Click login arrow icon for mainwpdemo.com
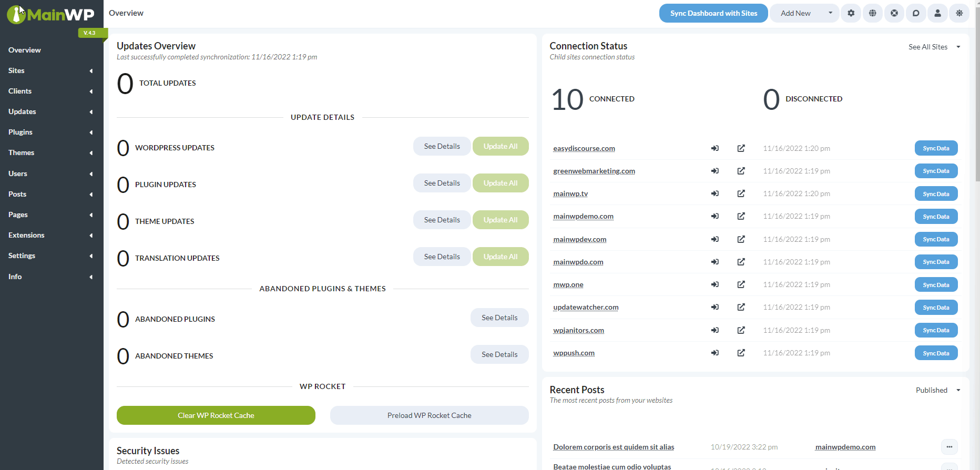The height and width of the screenshot is (470, 980). (x=715, y=216)
